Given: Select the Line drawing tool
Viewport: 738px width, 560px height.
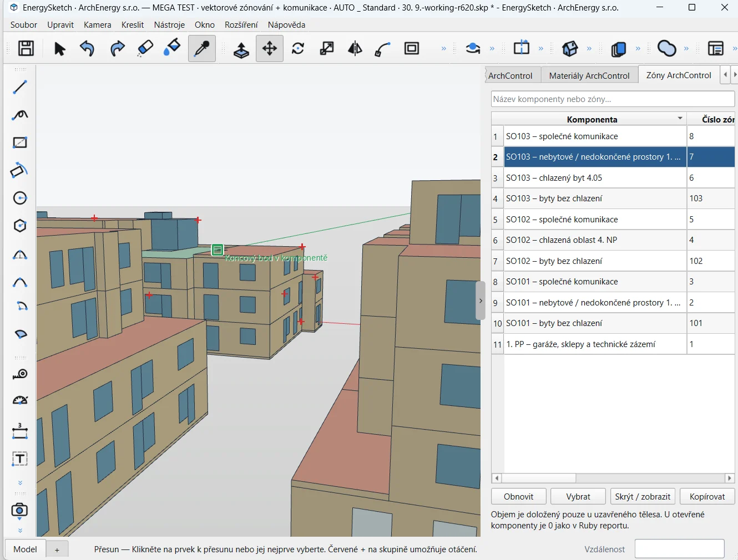Looking at the screenshot, I should pyautogui.click(x=20, y=87).
